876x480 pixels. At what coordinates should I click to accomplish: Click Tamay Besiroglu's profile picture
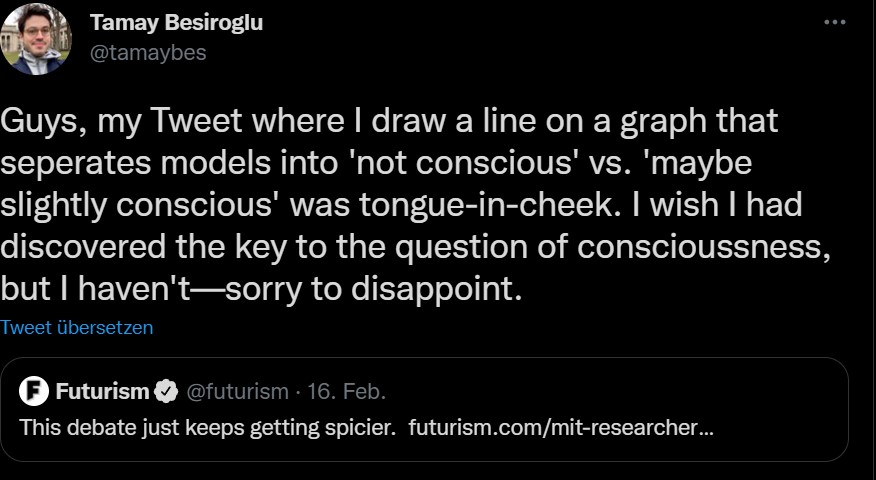point(37,39)
